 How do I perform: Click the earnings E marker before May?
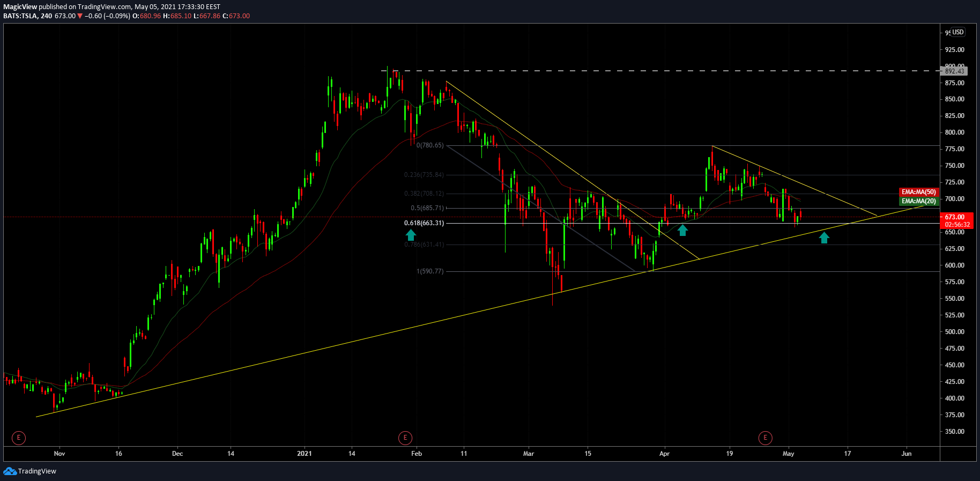[x=766, y=438]
